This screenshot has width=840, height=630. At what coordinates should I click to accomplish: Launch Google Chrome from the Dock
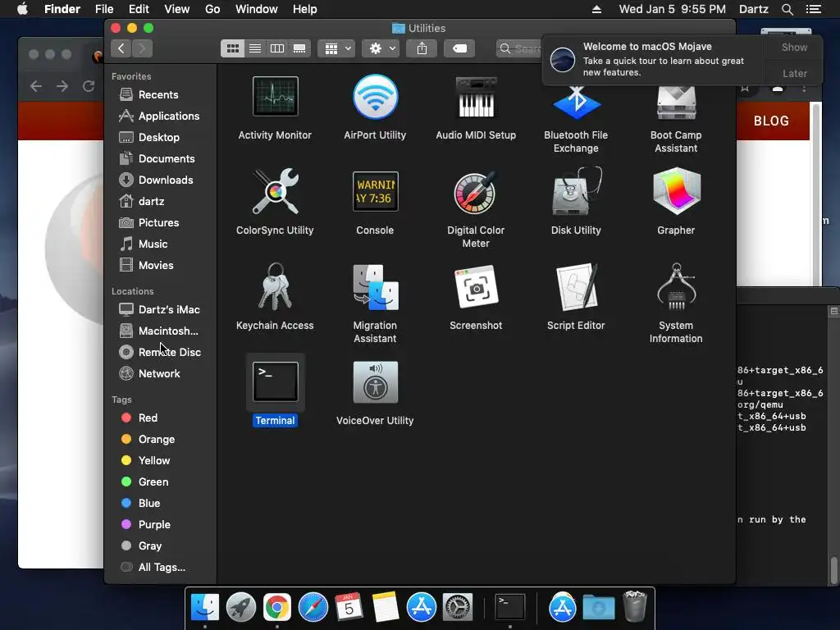click(277, 608)
